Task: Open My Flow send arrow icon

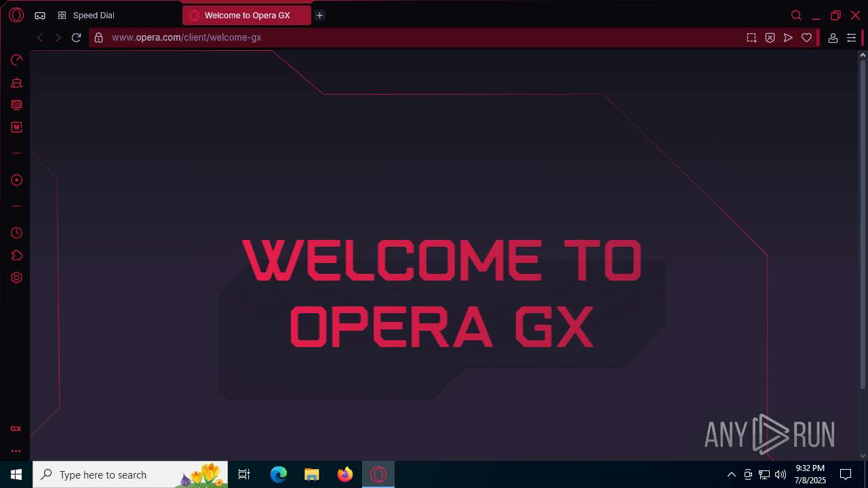Action: click(x=788, y=38)
